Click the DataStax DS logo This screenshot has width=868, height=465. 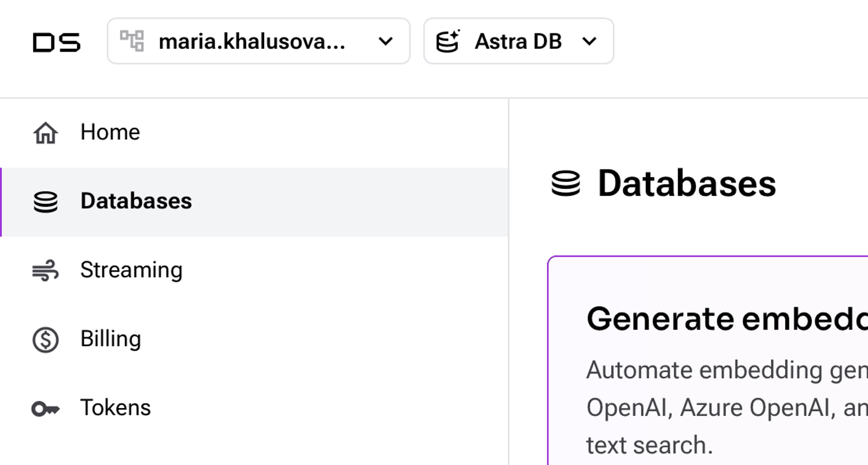pyautogui.click(x=56, y=42)
